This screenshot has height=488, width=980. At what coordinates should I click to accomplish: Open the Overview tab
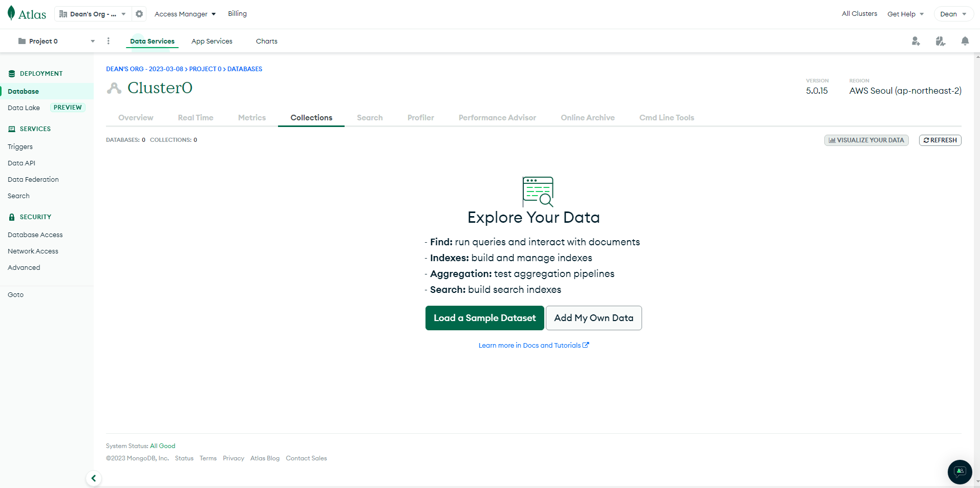point(136,118)
